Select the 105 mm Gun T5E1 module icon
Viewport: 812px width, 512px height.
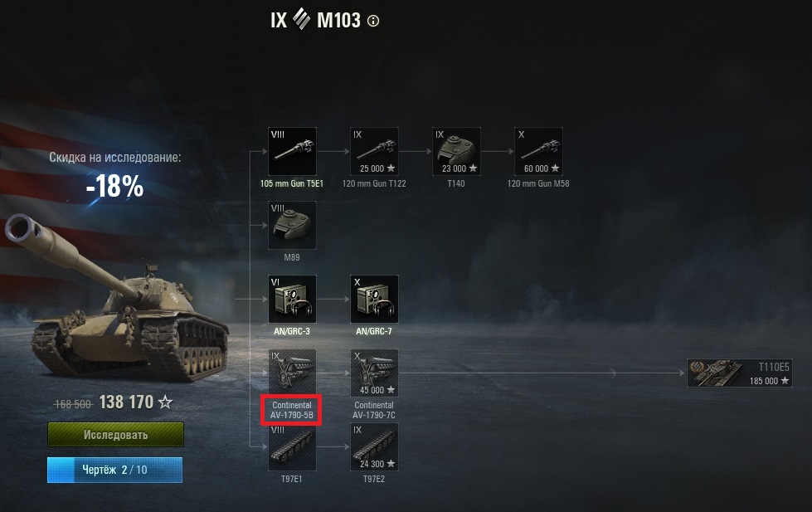pos(292,151)
